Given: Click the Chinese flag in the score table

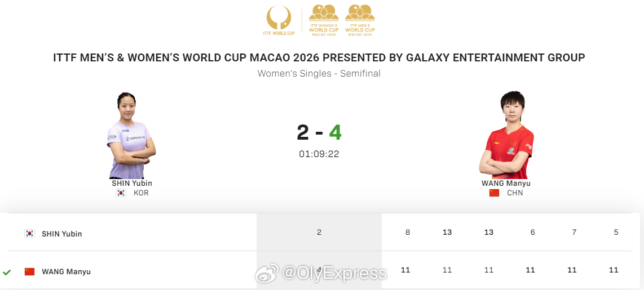Looking at the screenshot, I should coord(30,271).
